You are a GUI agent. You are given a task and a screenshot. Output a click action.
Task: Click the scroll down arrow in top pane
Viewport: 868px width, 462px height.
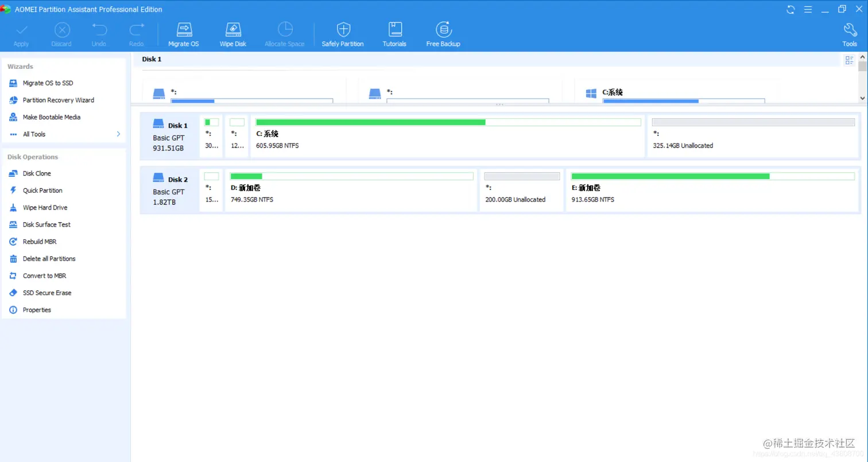coord(862,99)
